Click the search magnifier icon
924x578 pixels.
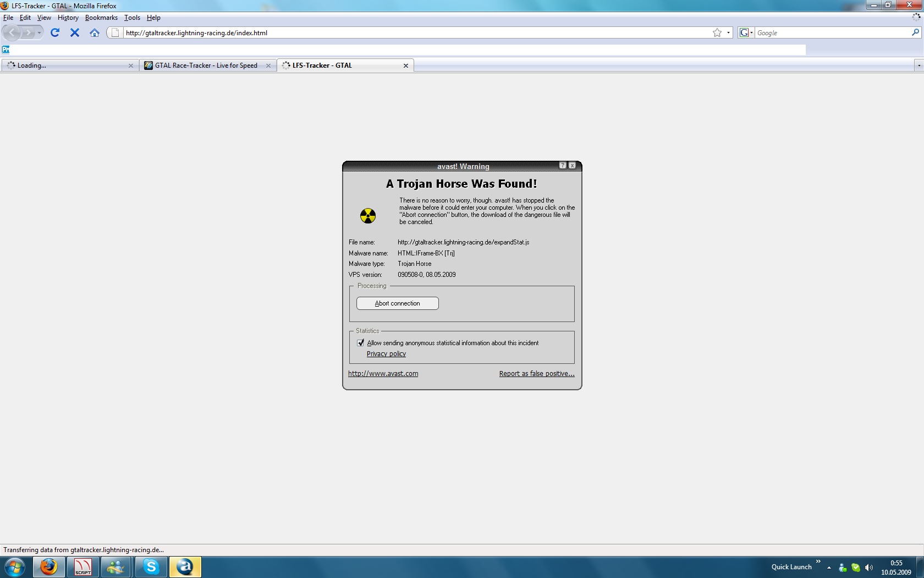(915, 32)
